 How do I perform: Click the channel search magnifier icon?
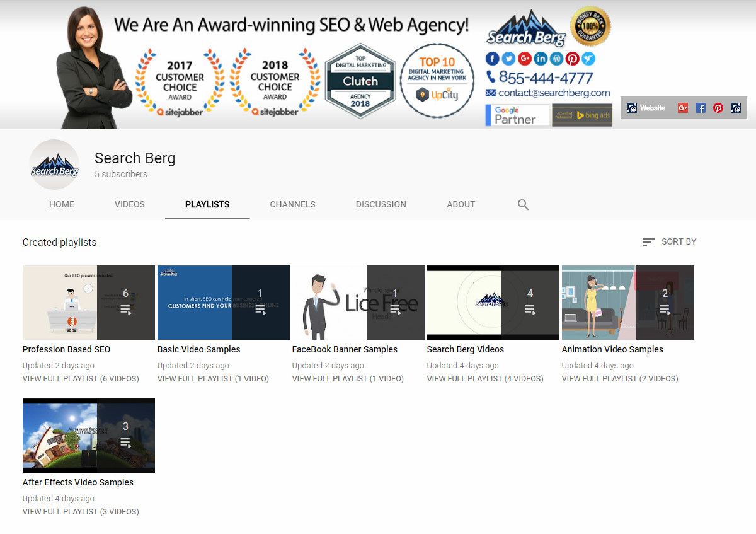point(523,204)
